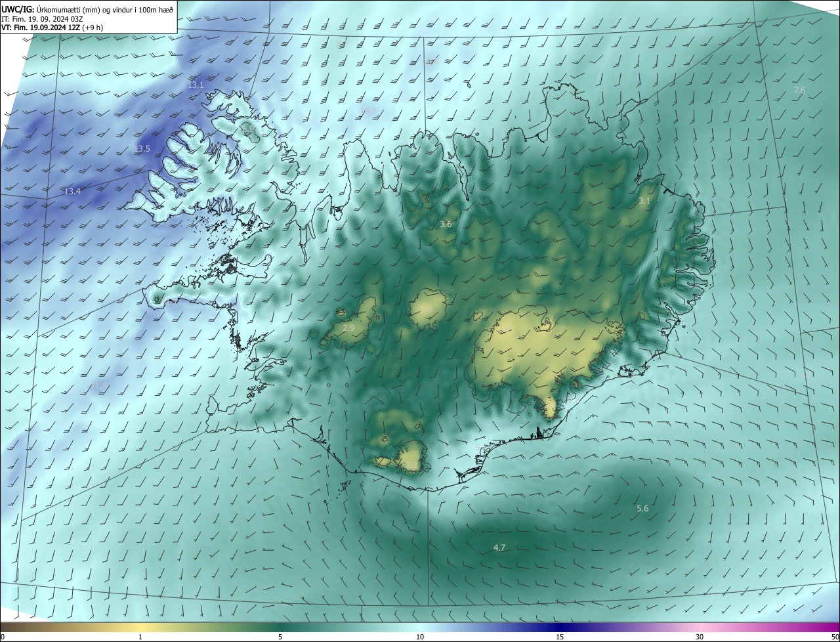Viewport: 840px width, 642px height.
Task: Click the 15 tick on colour scale
Action: pyautogui.click(x=560, y=637)
